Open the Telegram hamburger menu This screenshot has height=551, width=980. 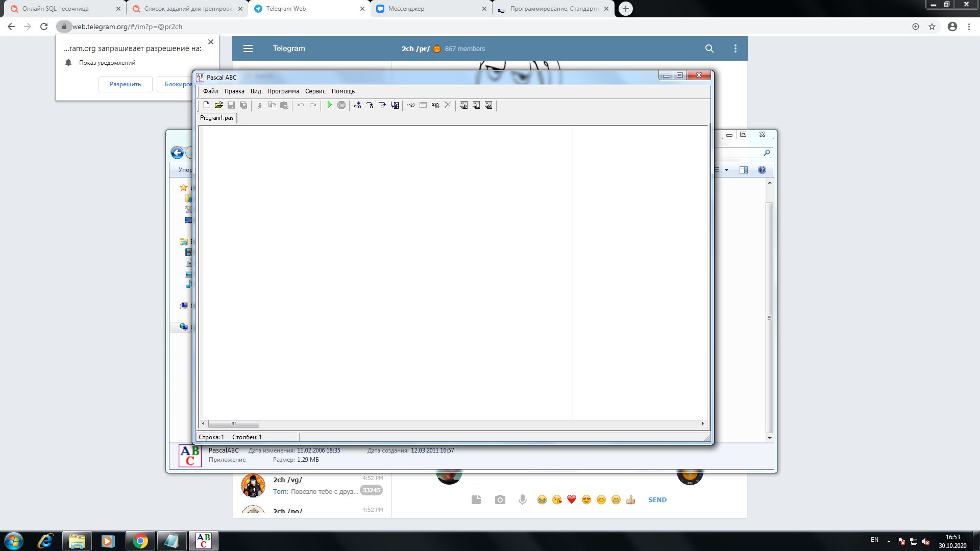(248, 48)
